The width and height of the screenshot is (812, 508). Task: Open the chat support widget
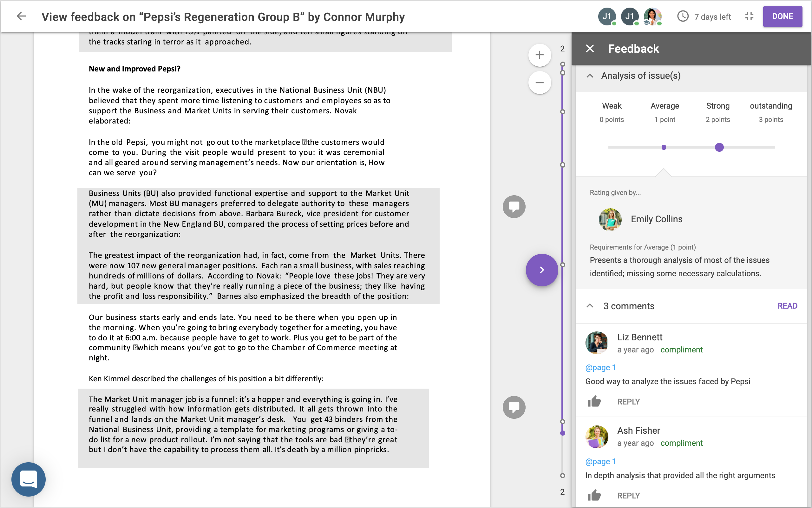(x=29, y=479)
